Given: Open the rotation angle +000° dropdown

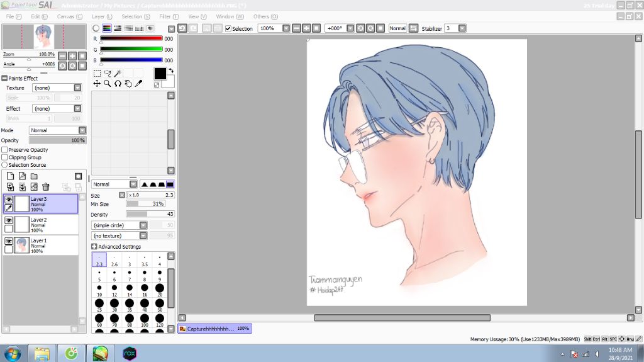Looking at the screenshot, I should 350,28.
